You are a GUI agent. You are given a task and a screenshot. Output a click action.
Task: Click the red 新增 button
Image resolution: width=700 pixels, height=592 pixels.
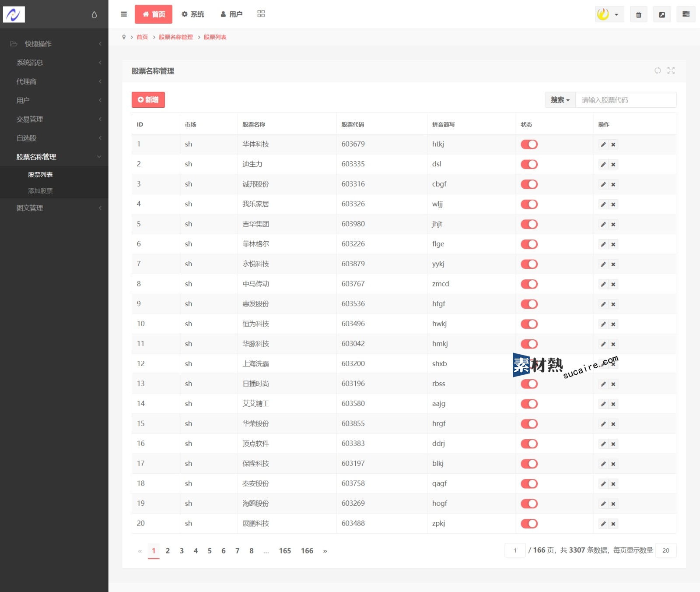[148, 100]
